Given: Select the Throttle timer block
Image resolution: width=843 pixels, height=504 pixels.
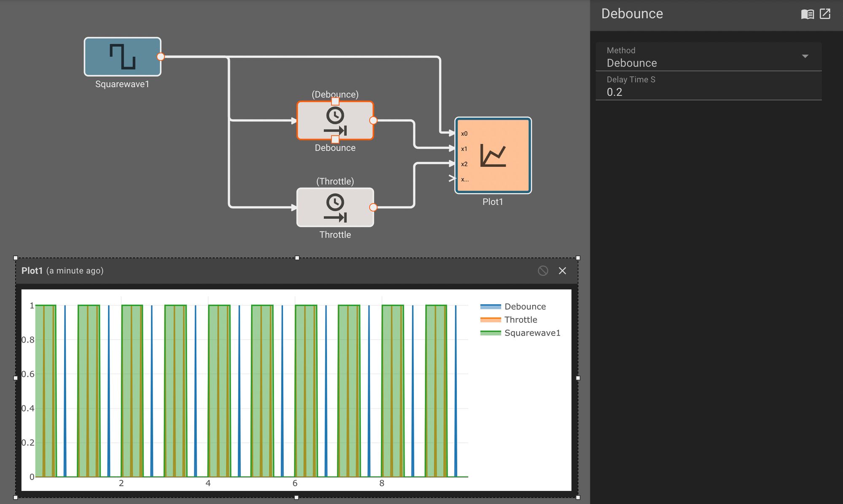Looking at the screenshot, I should 335,208.
